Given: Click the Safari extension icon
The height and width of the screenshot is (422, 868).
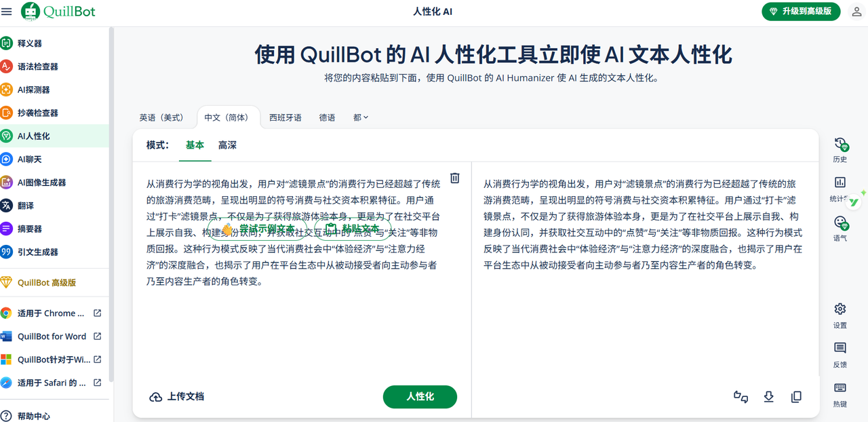Looking at the screenshot, I should tap(6, 383).
